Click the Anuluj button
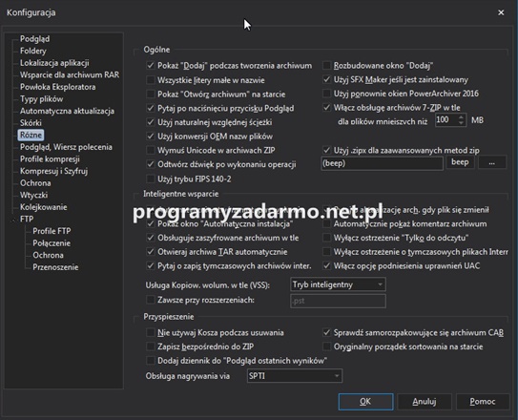 click(425, 402)
